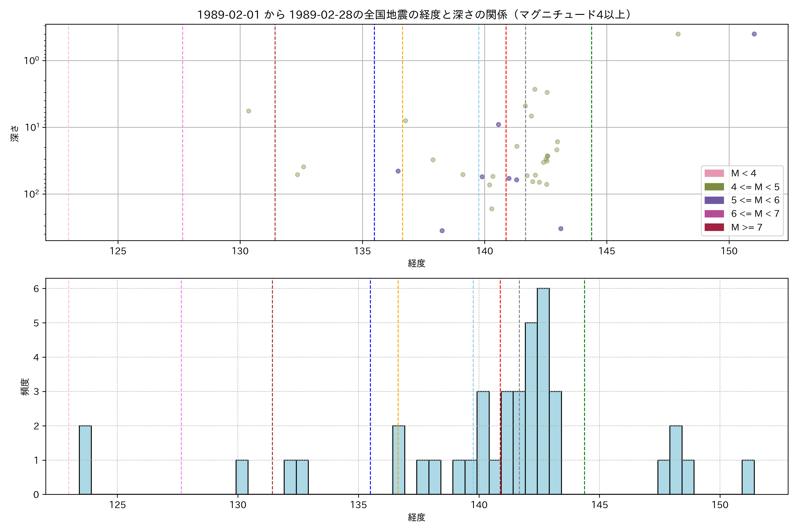The width and height of the screenshot is (798, 532).
Task: Click the tallest histogram bar with frequency 6
Action: pos(543,390)
